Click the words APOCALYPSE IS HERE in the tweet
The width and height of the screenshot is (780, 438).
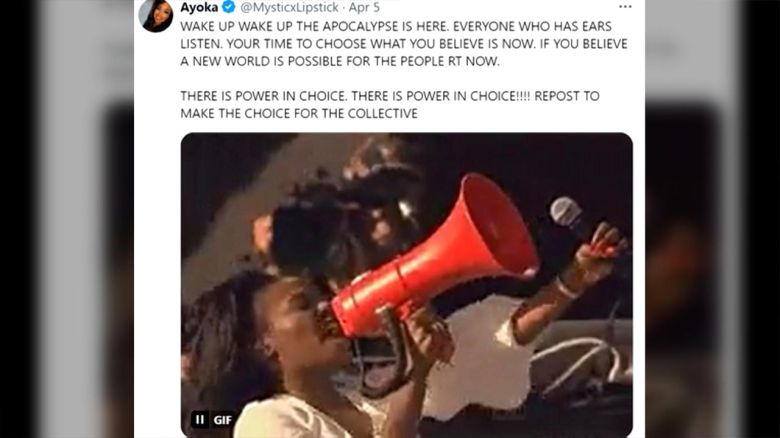[x=385, y=26]
